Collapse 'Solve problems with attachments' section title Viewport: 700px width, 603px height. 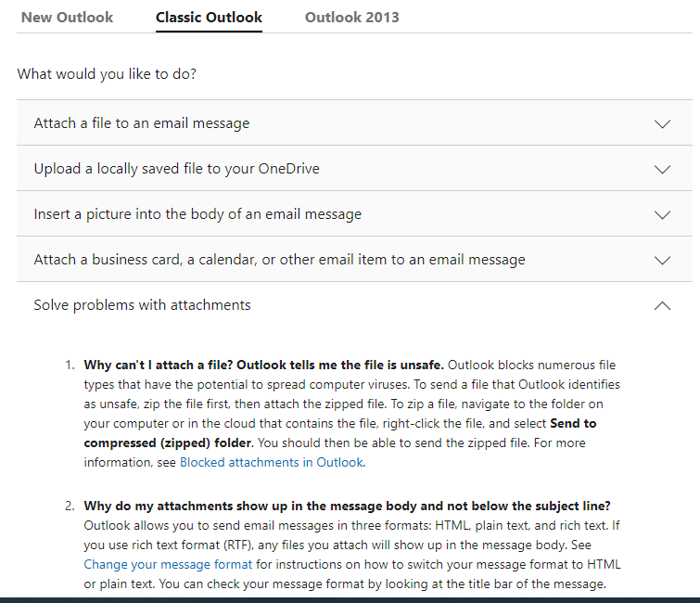click(142, 305)
